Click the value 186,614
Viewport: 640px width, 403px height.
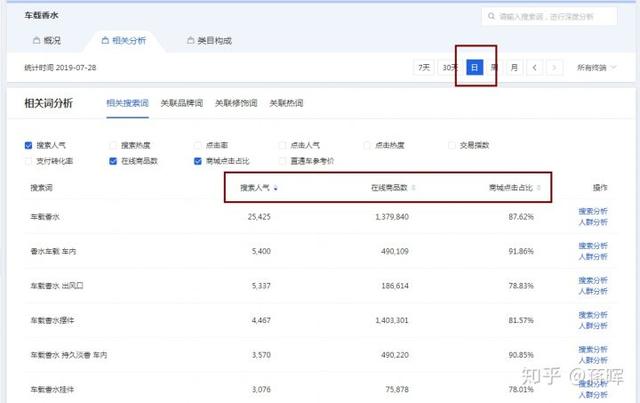point(395,286)
